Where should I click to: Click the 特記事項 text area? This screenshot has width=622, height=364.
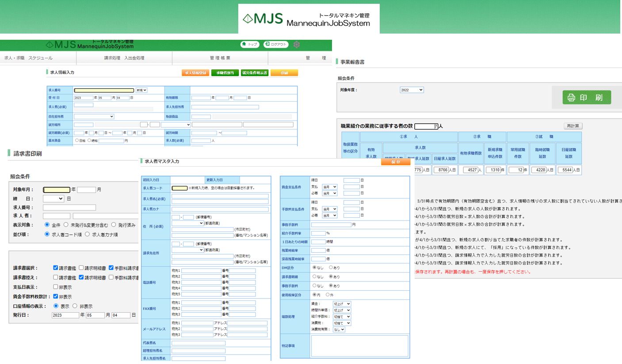coord(359,345)
